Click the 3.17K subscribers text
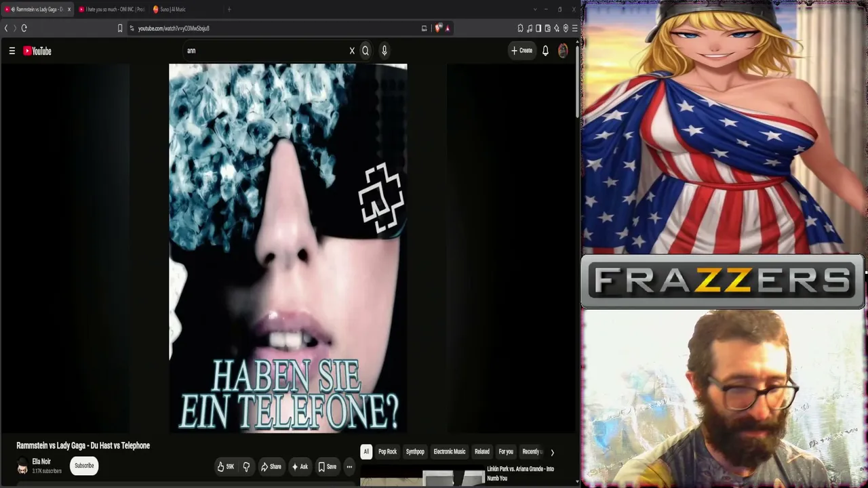Viewport: 868px width, 488px height. [47, 471]
